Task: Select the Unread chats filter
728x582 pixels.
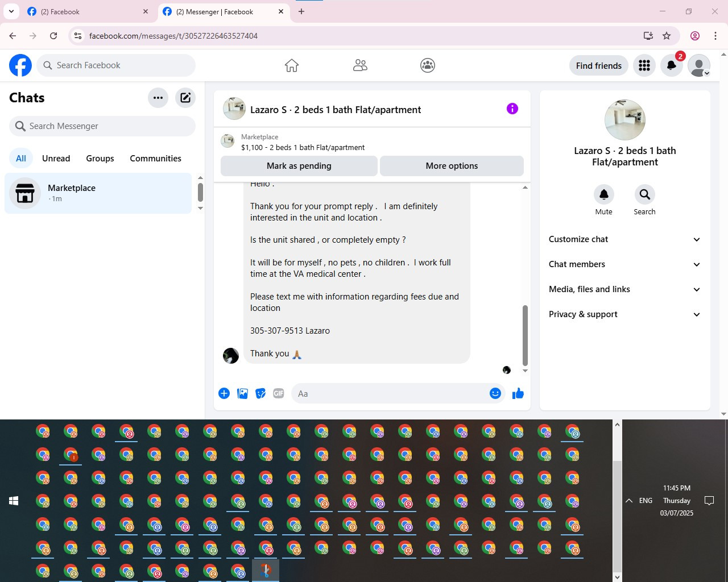Action: [56, 159]
